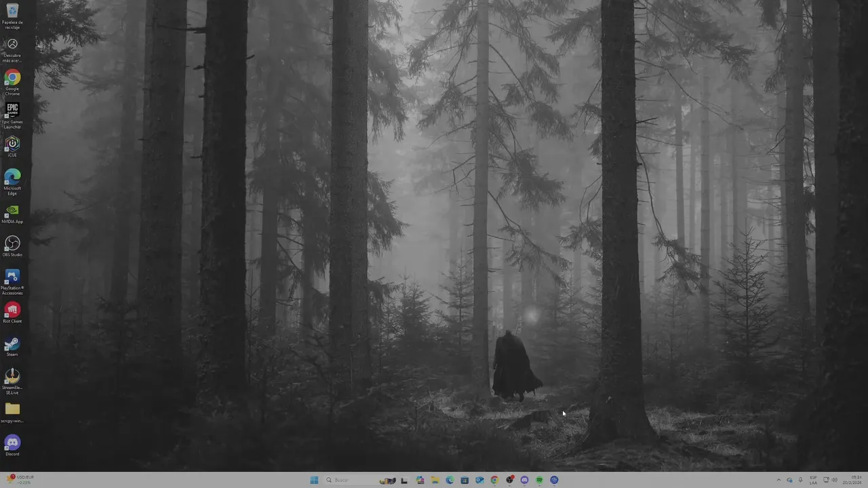Open File Explorer from the taskbar
The image size is (868, 488).
tap(435, 480)
